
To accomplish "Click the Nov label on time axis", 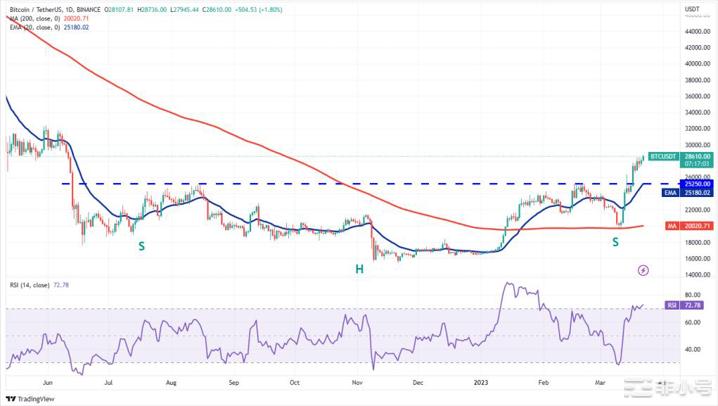I will (357, 380).
